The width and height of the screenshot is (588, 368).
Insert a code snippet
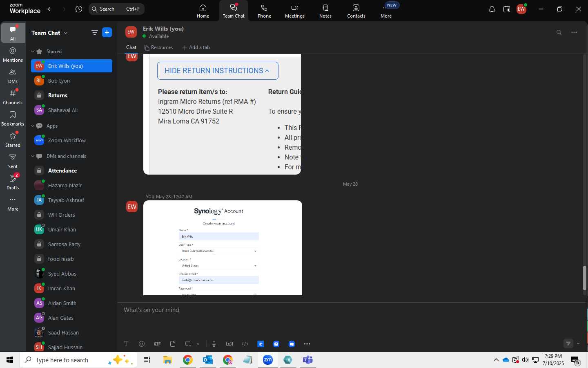click(x=245, y=344)
